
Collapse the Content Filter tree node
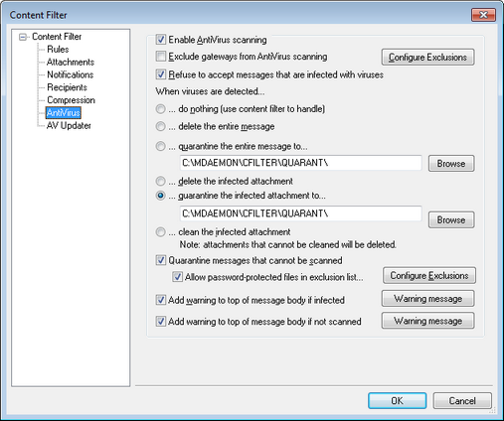click(x=23, y=37)
